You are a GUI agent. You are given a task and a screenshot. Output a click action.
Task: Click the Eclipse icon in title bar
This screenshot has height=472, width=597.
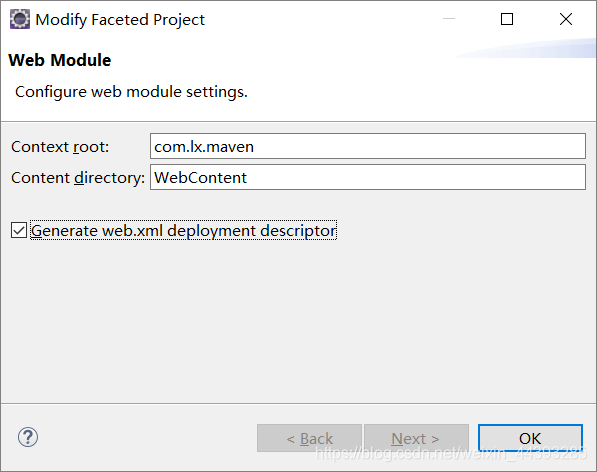tap(20, 19)
